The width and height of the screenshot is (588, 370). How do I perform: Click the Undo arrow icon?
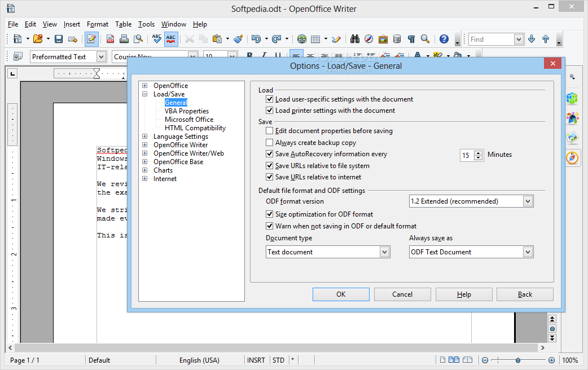pos(256,39)
